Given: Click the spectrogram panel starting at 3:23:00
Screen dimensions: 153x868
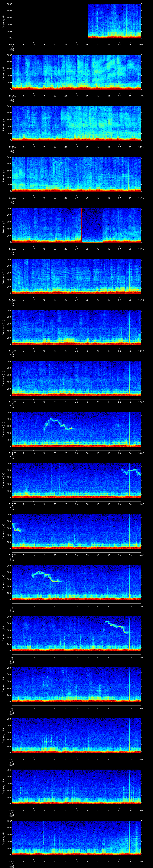Looking at the screenshot, I should (77, 736).
